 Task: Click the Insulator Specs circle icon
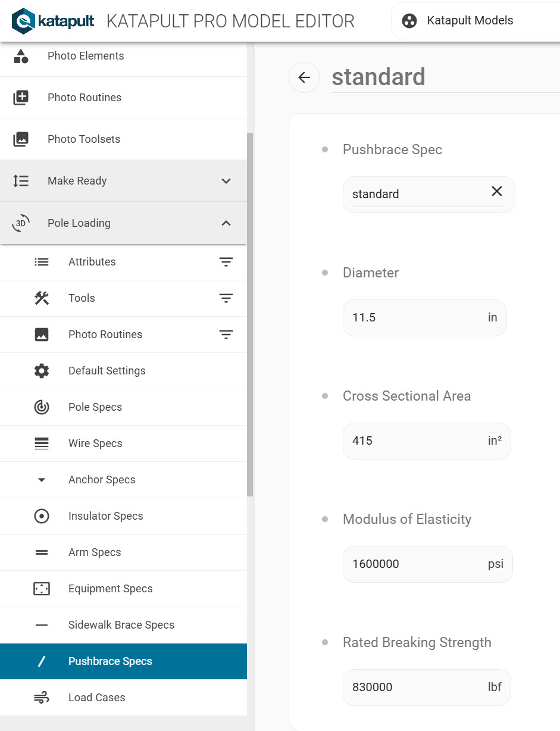pyautogui.click(x=42, y=516)
